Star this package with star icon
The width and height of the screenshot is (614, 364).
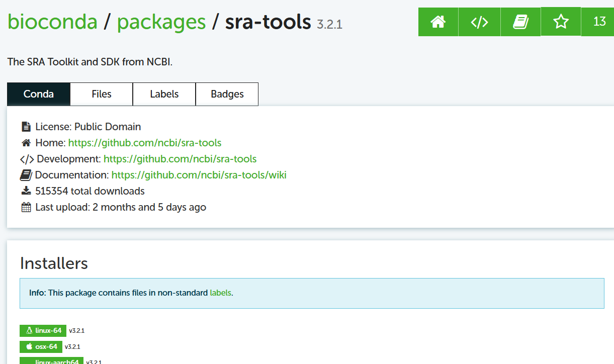coord(561,22)
